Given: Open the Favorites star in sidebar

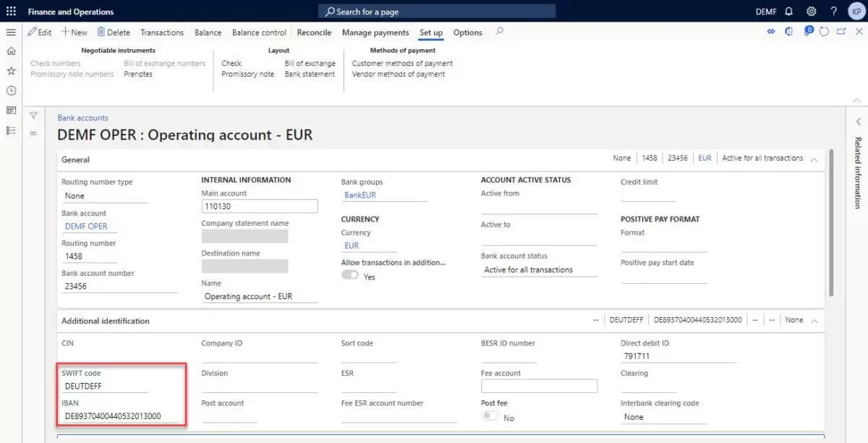Looking at the screenshot, I should [x=11, y=70].
